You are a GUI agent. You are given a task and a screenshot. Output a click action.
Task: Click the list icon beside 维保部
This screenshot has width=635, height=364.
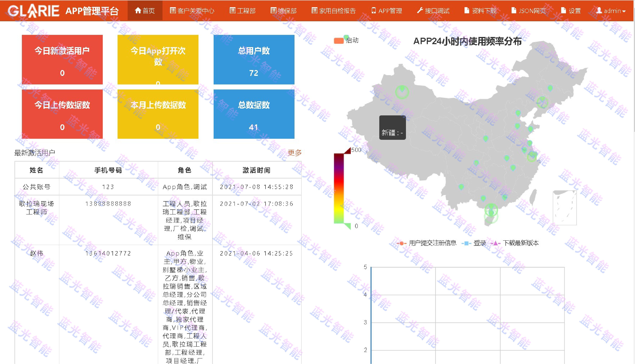point(274,10)
